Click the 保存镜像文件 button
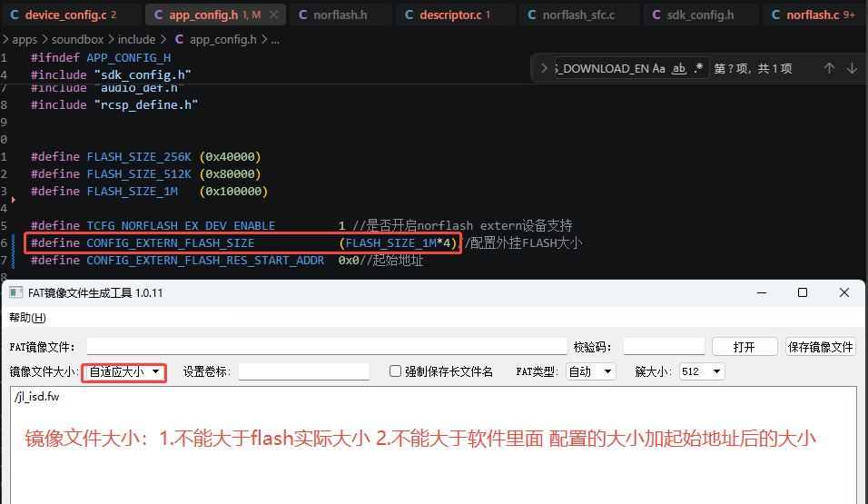 [820, 347]
